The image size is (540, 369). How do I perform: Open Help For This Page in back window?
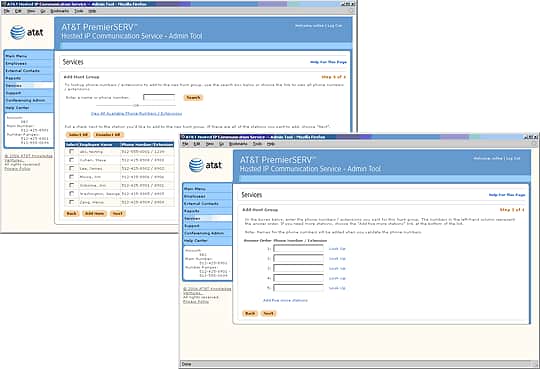click(328, 62)
